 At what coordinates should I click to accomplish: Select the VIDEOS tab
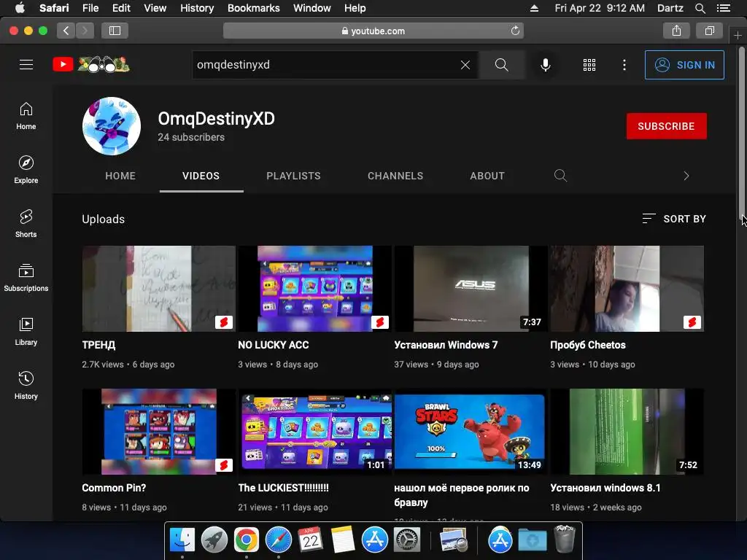pyautogui.click(x=201, y=176)
